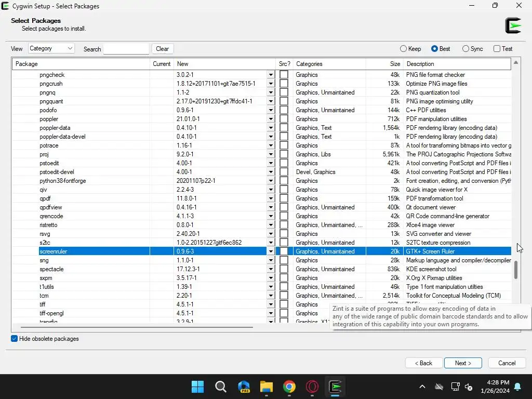Image resolution: width=532 pixels, height=399 pixels.
Task: Select the Best radio button
Action: pyautogui.click(x=434, y=48)
